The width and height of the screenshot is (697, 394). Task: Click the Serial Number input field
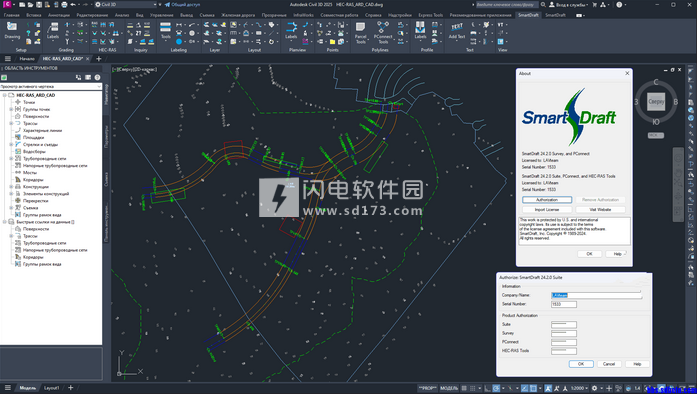click(x=564, y=304)
